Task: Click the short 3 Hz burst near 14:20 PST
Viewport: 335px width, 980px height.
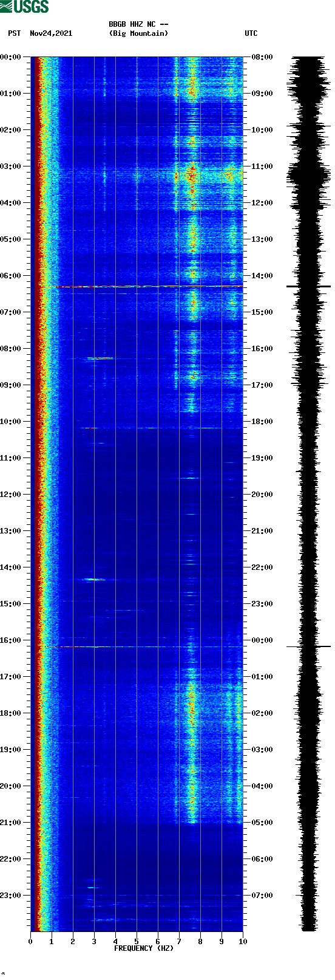Action: (x=95, y=580)
